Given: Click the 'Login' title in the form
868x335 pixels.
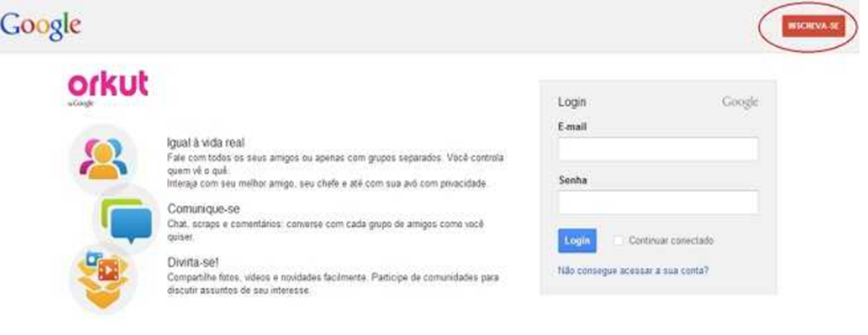Looking at the screenshot, I should click(x=572, y=102).
